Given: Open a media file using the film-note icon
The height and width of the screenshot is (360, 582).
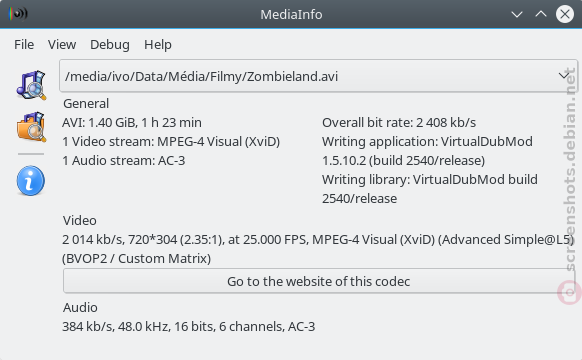Looking at the screenshot, I should tap(31, 85).
